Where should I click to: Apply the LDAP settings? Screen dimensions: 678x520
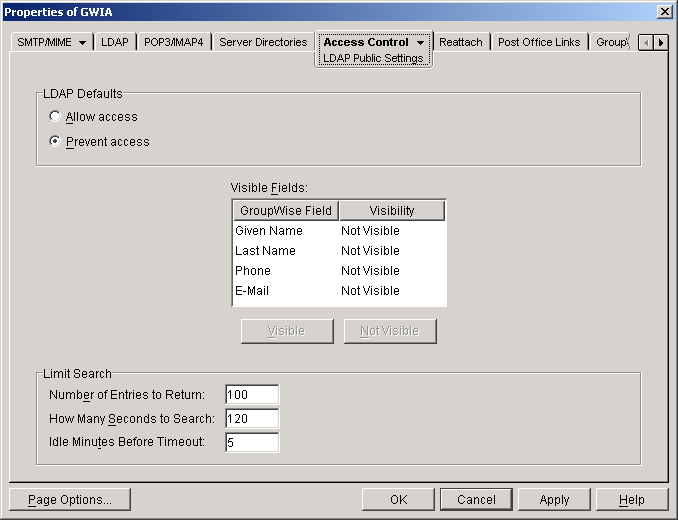[x=554, y=500]
